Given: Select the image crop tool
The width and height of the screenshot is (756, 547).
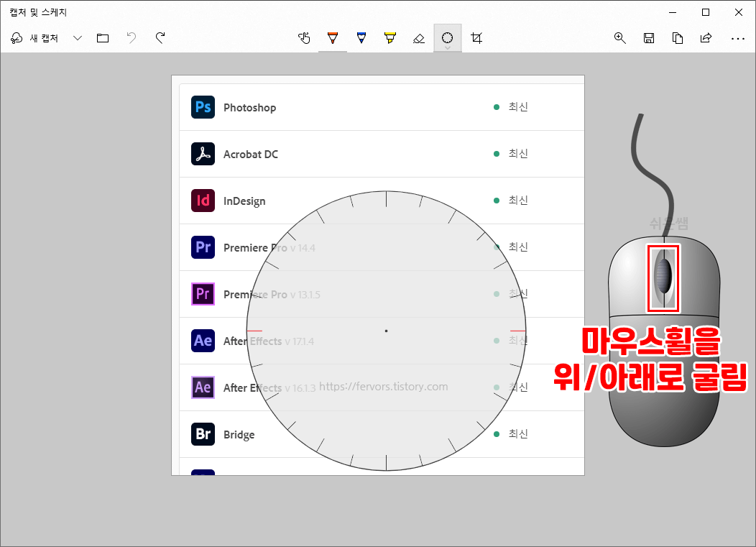Looking at the screenshot, I should click(476, 38).
